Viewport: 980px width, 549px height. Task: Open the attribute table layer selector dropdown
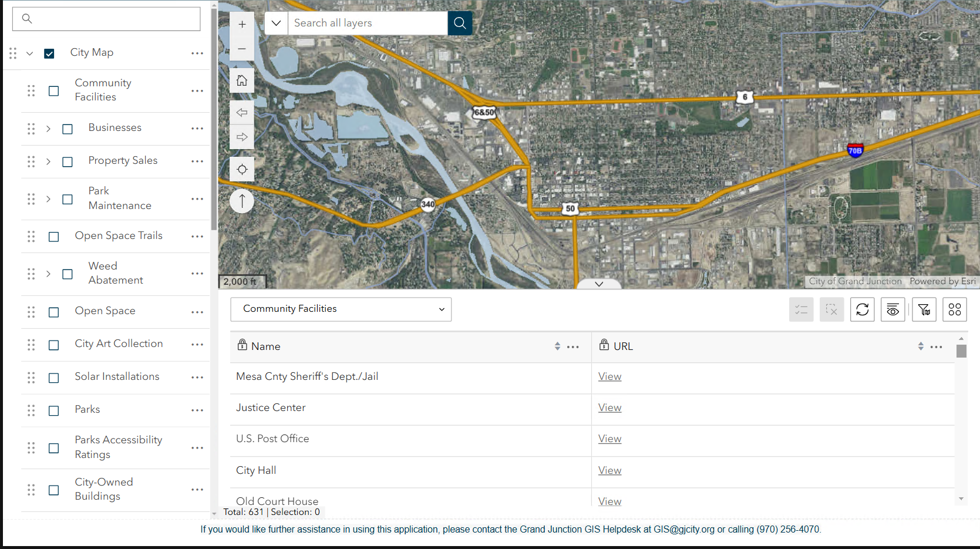tap(441, 309)
